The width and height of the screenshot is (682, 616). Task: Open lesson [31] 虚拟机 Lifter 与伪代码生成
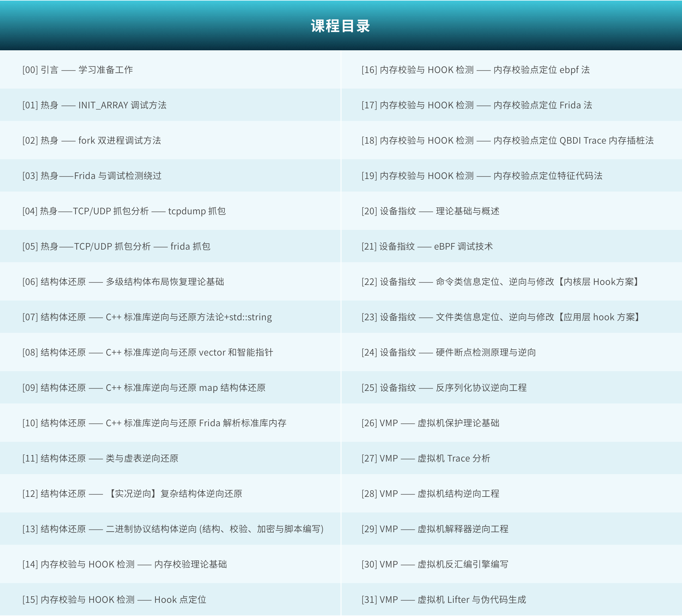[x=444, y=600]
